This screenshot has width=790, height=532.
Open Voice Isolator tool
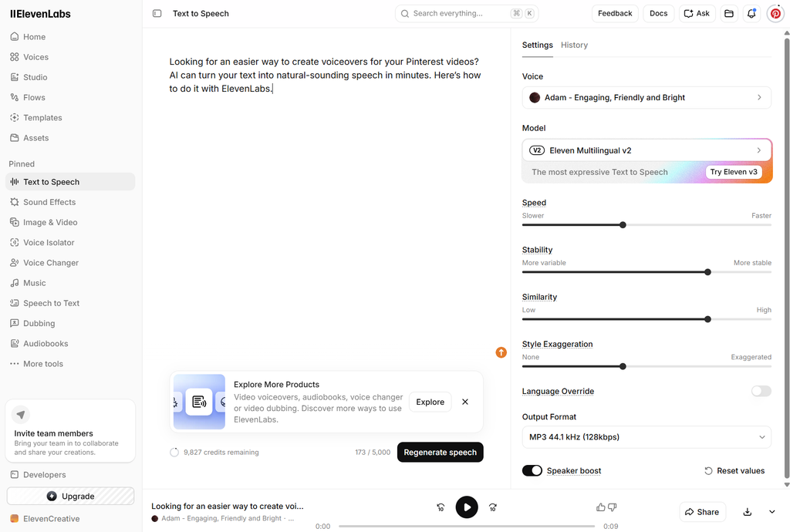tap(70, 242)
